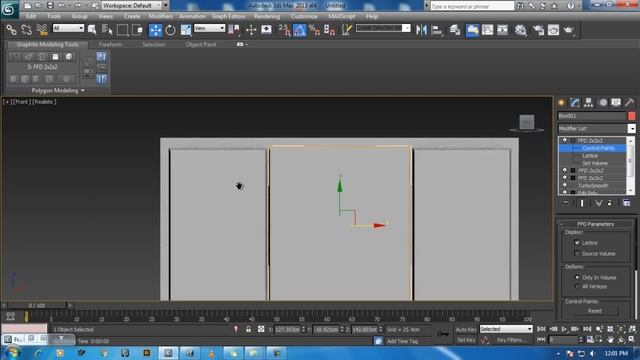Open the key mode Selected dropdown
The width and height of the screenshot is (640, 360).
pos(506,329)
